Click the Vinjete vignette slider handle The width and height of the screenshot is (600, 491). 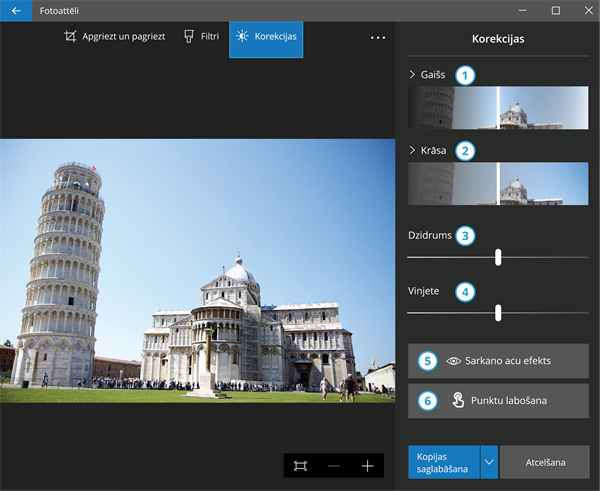point(498,313)
